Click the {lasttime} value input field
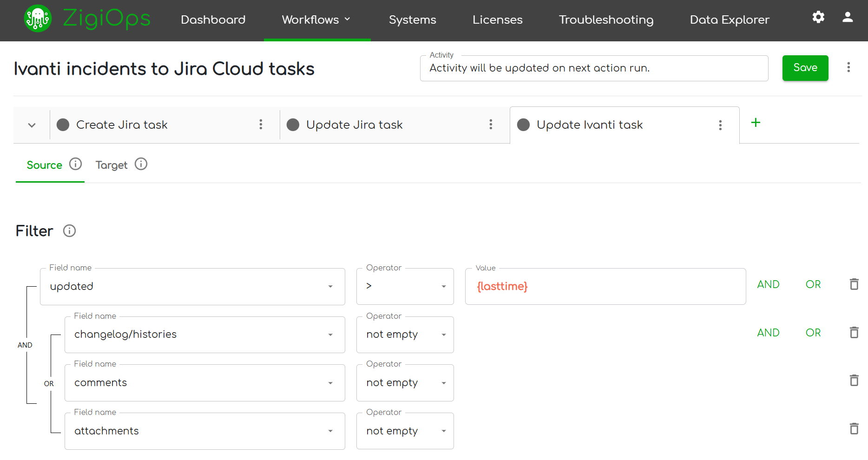 tap(605, 287)
